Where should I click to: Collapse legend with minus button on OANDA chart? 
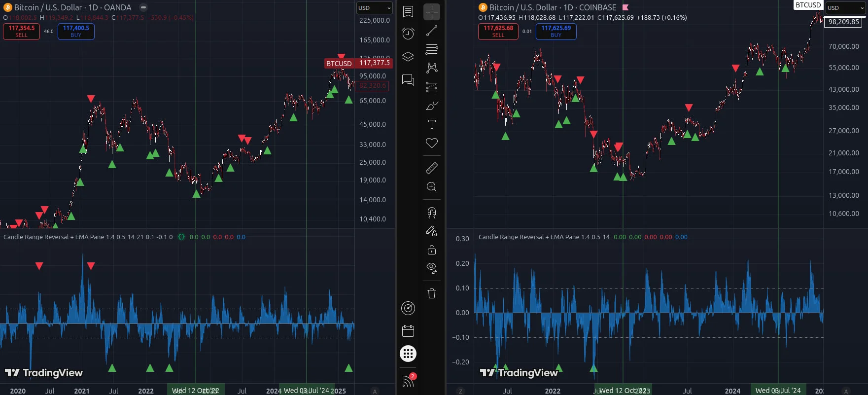[x=143, y=7]
